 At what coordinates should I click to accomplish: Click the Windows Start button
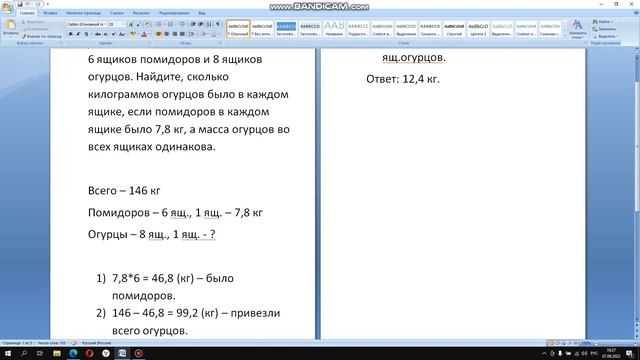(x=8, y=353)
